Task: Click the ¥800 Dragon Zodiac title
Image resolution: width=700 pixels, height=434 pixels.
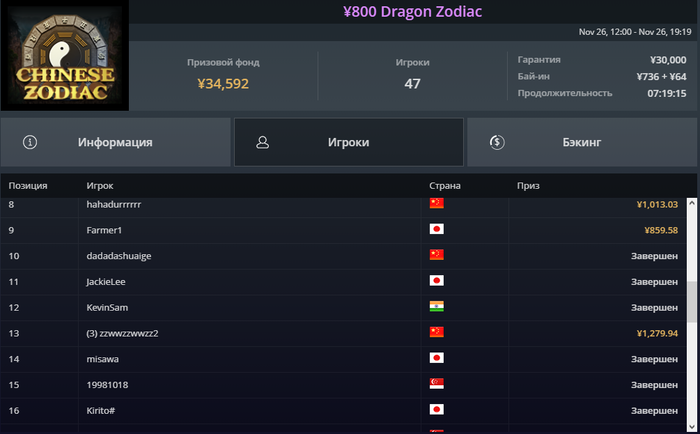Action: 412,12
